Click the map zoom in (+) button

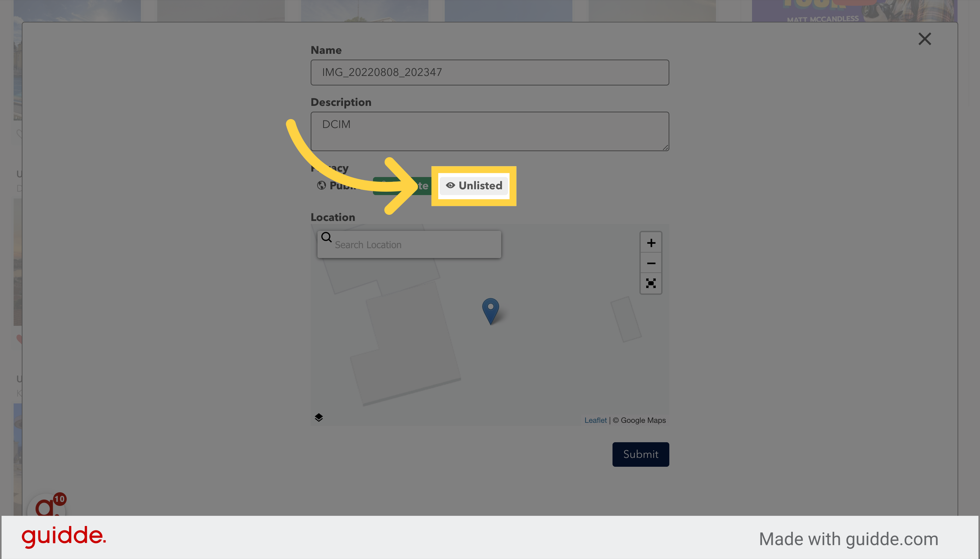(x=650, y=242)
